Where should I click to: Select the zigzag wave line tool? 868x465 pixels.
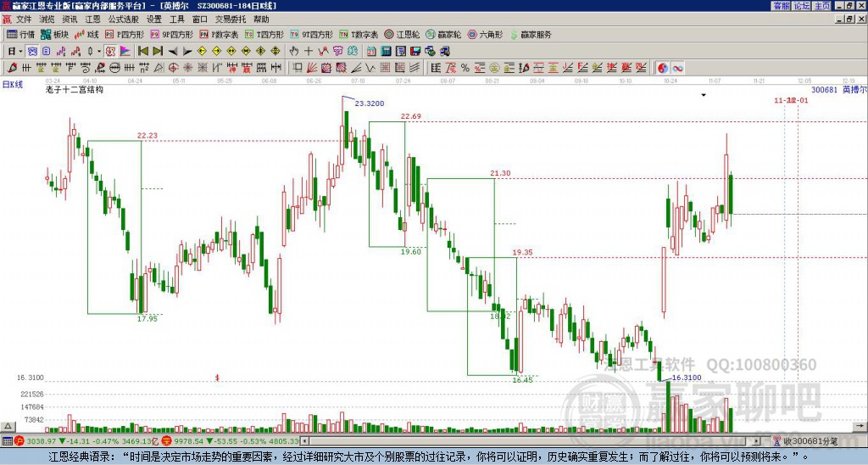pyautogui.click(x=370, y=68)
